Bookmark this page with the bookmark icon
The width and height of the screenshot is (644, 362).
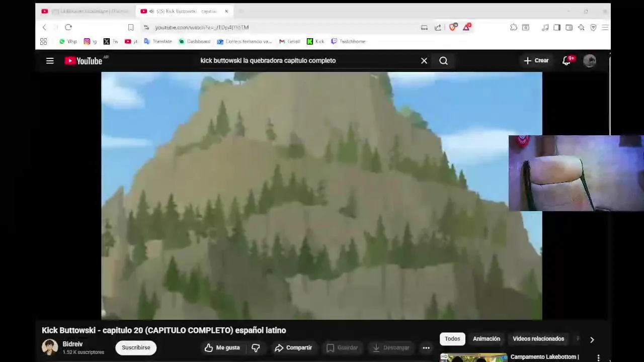131,28
